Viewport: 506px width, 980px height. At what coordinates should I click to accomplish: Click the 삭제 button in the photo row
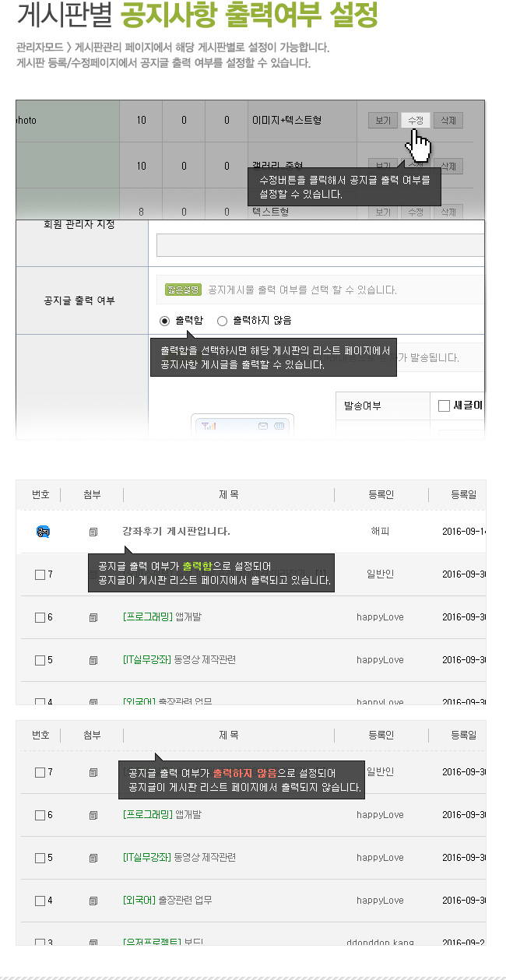pos(448,121)
